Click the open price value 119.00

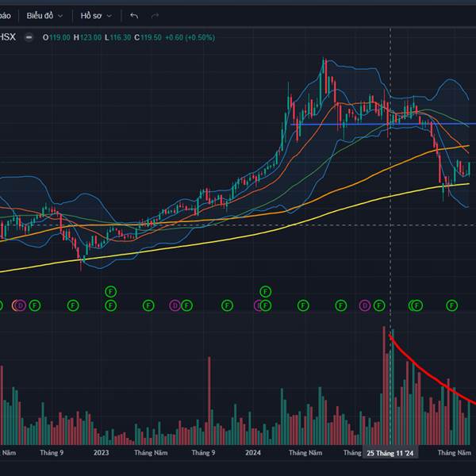tap(59, 37)
